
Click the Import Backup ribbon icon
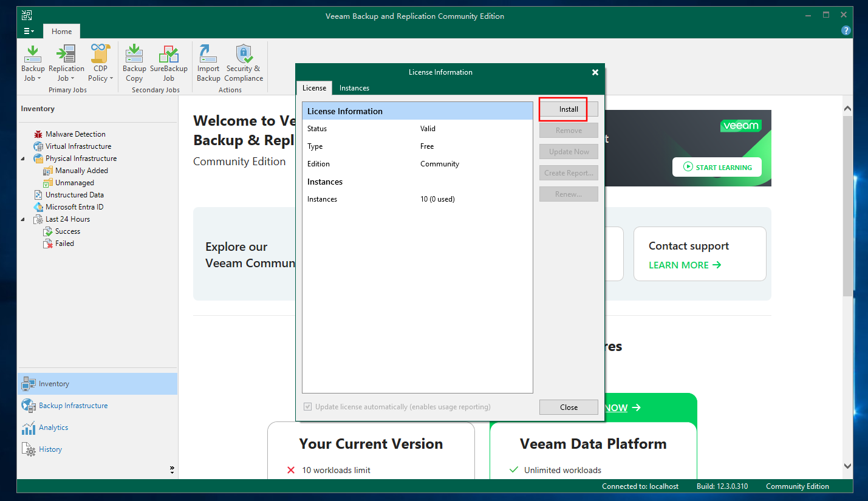tap(208, 63)
